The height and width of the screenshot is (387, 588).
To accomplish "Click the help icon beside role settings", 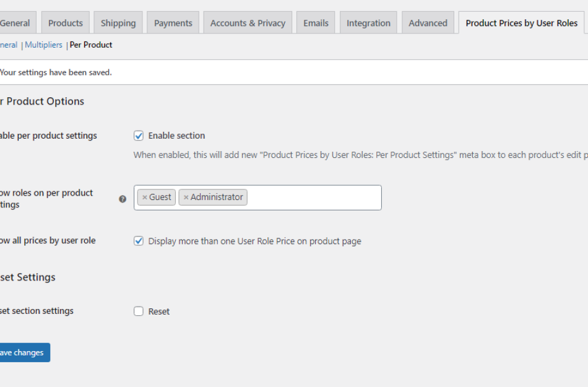I will coord(123,199).
